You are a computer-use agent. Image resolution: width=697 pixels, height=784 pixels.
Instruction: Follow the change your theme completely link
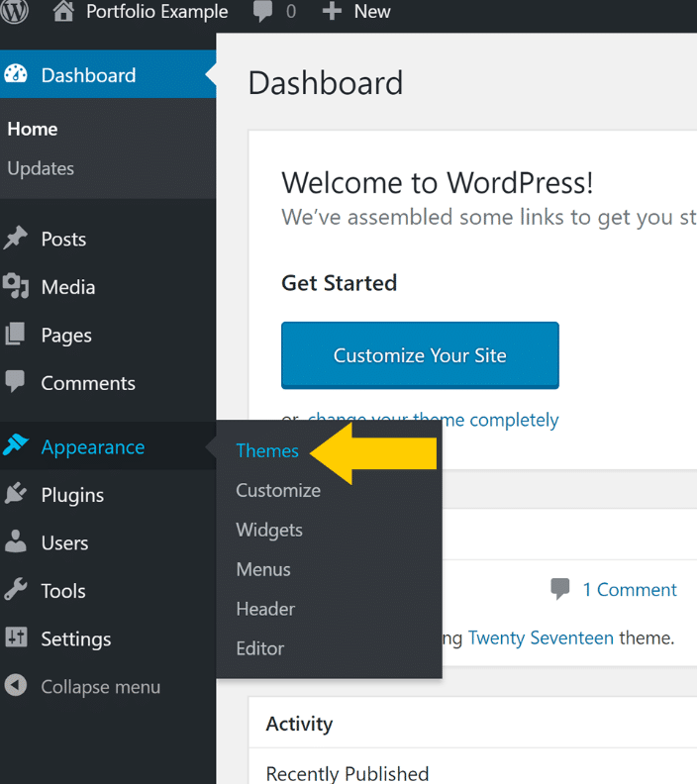coord(433,420)
